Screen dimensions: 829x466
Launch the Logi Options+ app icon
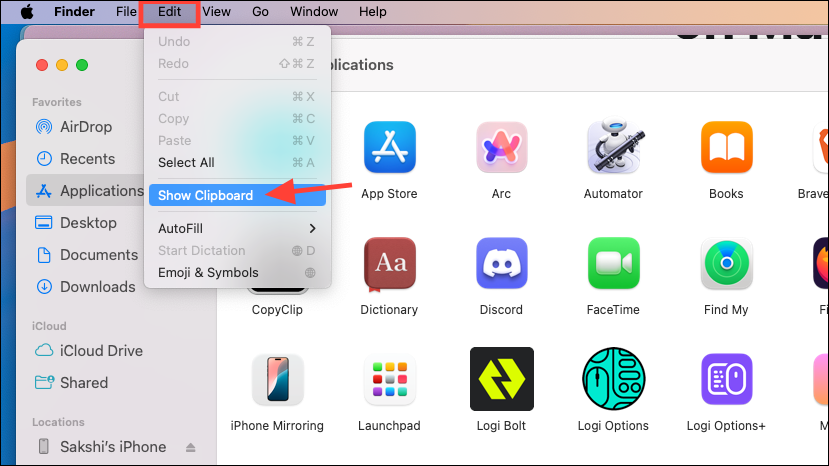(x=726, y=379)
